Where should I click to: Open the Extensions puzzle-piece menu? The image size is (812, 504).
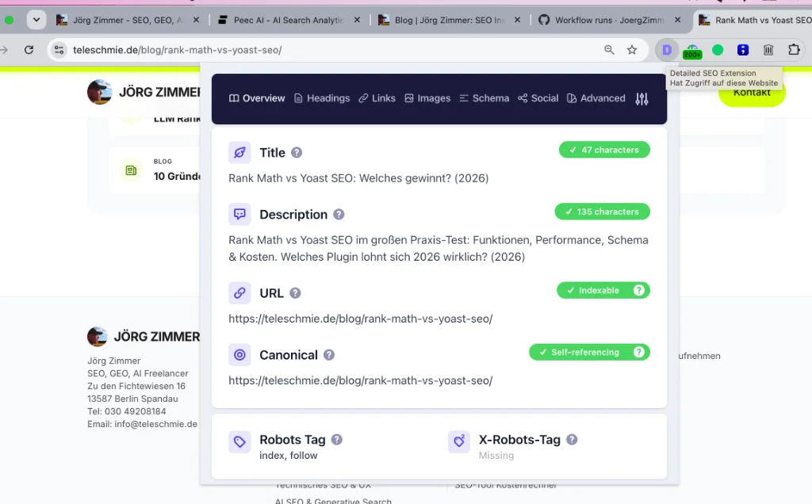click(x=794, y=50)
